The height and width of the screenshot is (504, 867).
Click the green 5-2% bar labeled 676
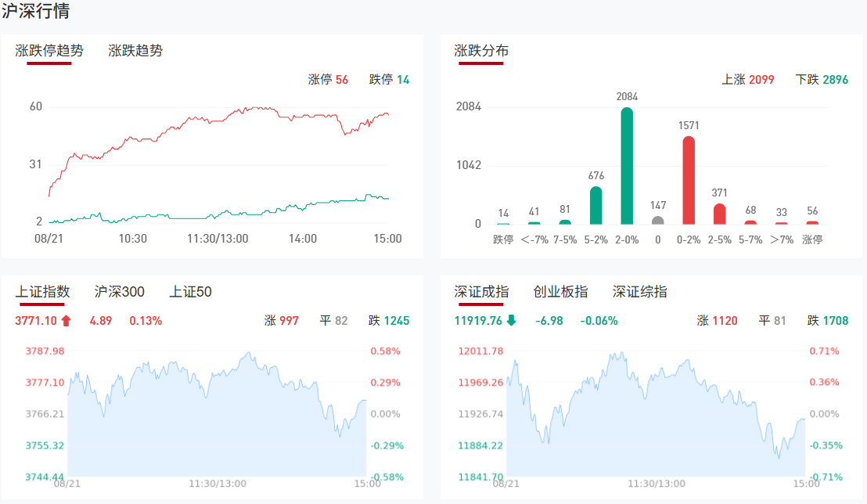coord(596,205)
